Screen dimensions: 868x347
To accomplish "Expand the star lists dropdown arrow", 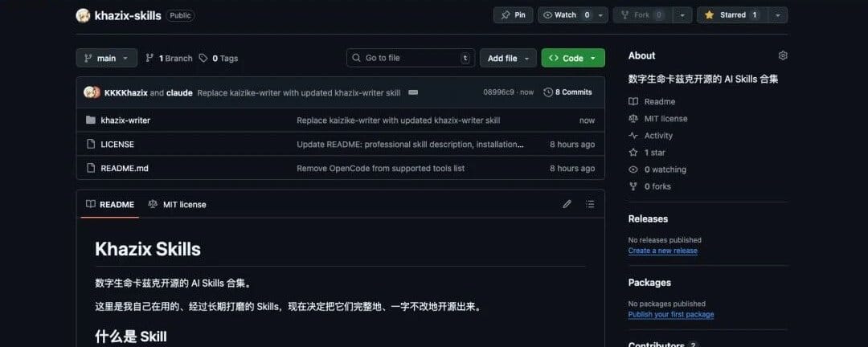I will [x=778, y=15].
